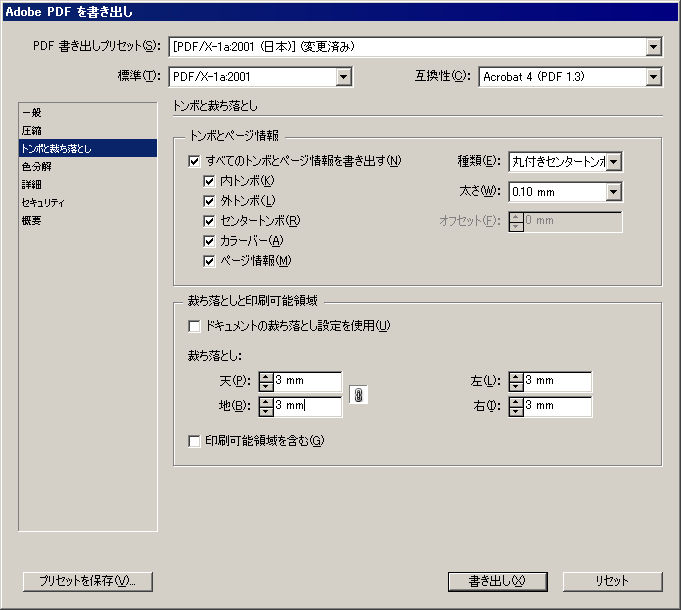Click the chain link icon between bleed fields
The width and height of the screenshot is (681, 610).
358,394
